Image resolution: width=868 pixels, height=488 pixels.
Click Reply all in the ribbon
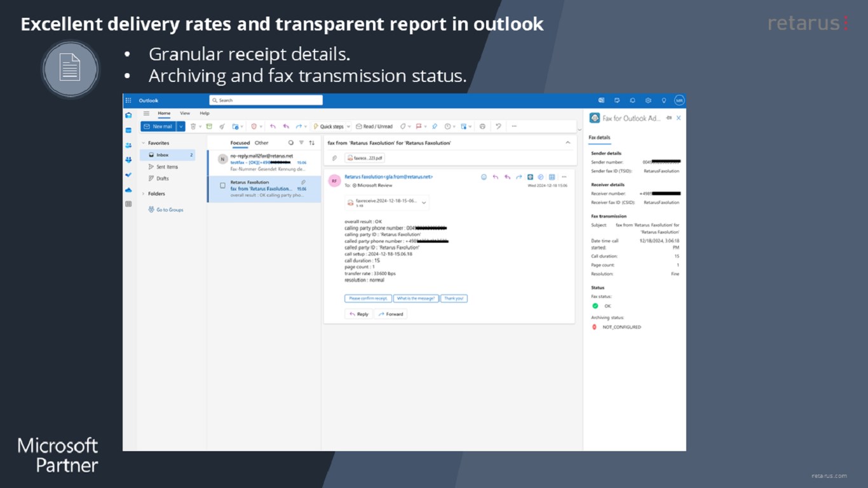[286, 126]
